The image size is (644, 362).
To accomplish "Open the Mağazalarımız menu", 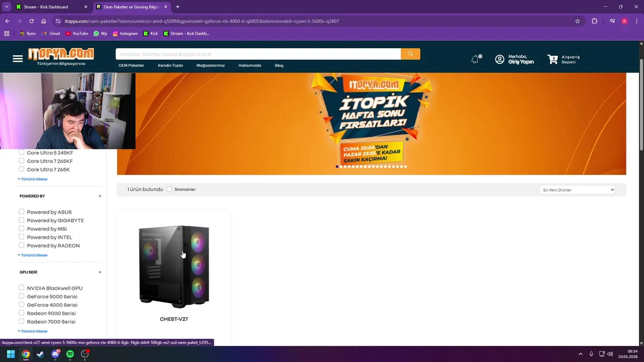I will pyautogui.click(x=211, y=65).
